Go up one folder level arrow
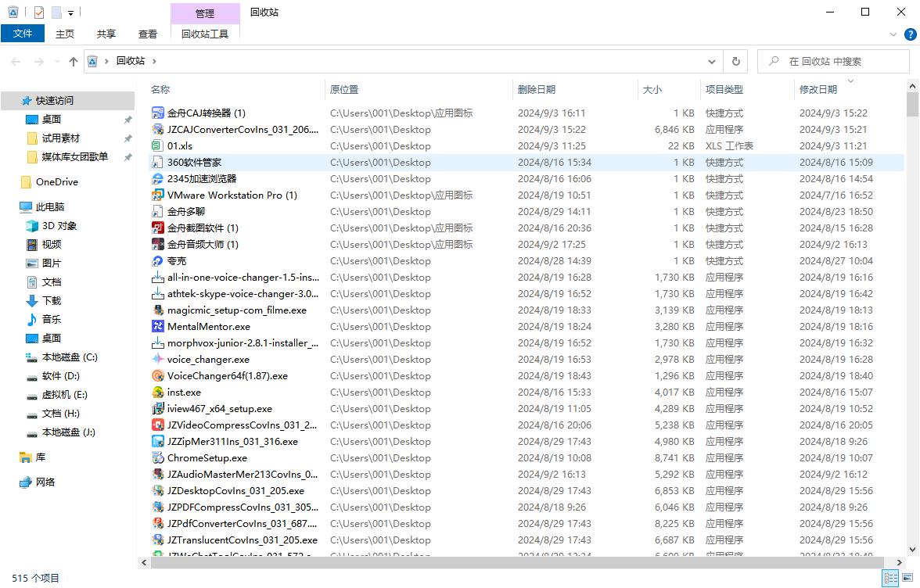This screenshot has width=920, height=588. coord(74,61)
